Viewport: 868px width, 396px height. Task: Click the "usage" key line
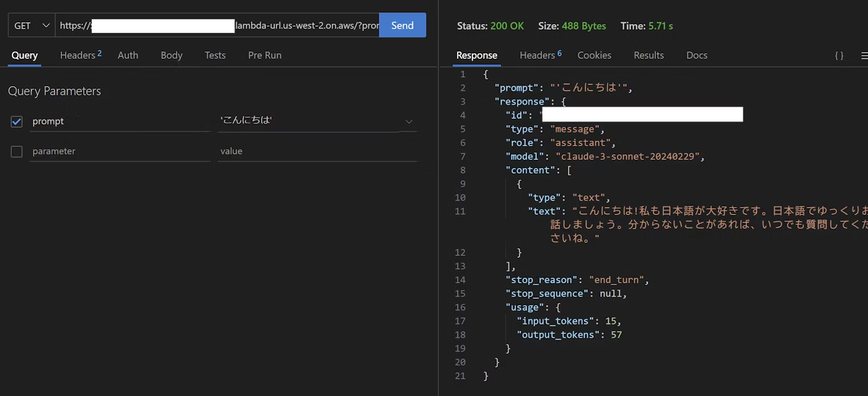pyautogui.click(x=533, y=307)
